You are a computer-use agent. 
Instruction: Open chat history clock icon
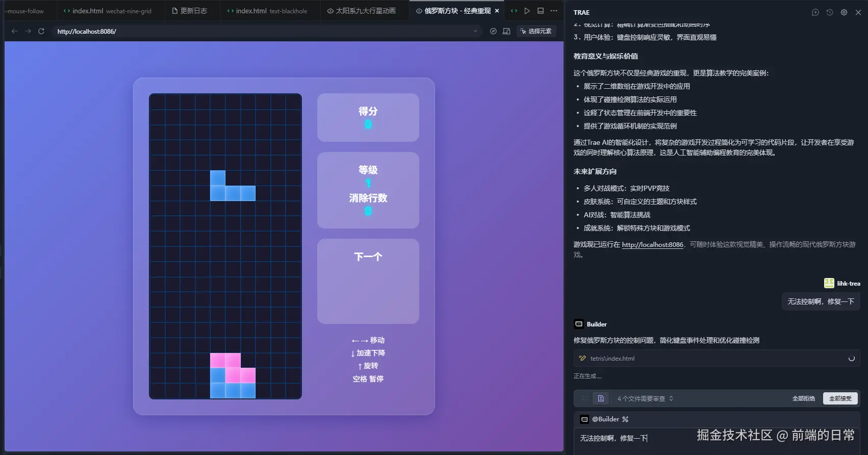(830, 12)
